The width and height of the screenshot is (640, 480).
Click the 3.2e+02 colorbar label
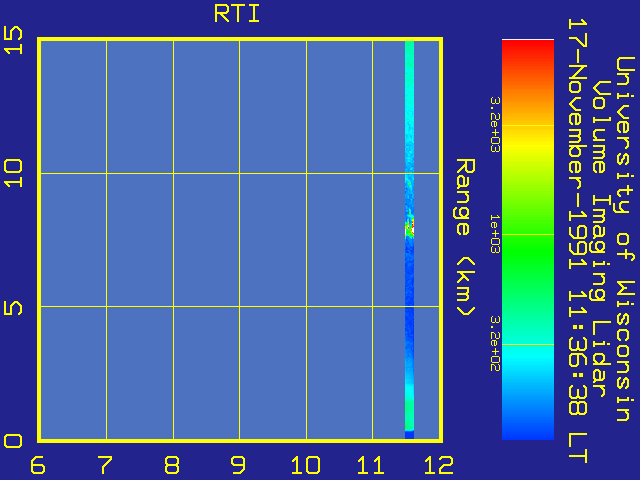pos(495,343)
